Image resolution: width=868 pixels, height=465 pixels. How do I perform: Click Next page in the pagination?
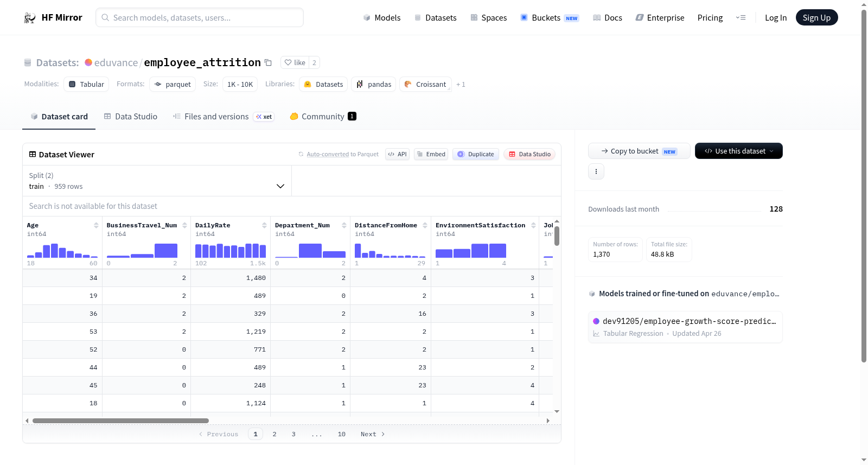(373, 434)
